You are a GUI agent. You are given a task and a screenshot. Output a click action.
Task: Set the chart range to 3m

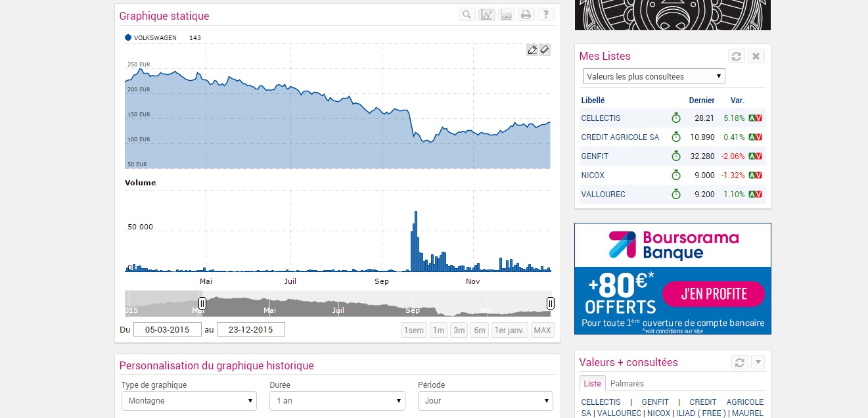coord(459,330)
